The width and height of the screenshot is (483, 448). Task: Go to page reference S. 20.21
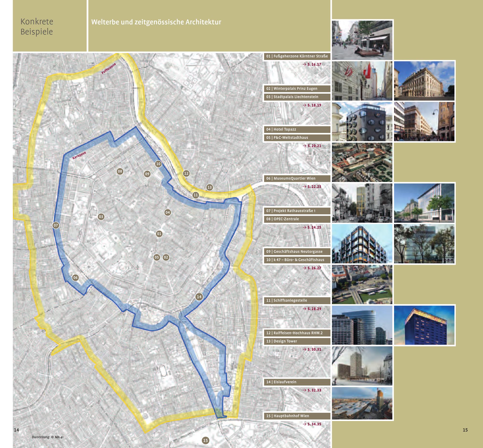coord(312,146)
